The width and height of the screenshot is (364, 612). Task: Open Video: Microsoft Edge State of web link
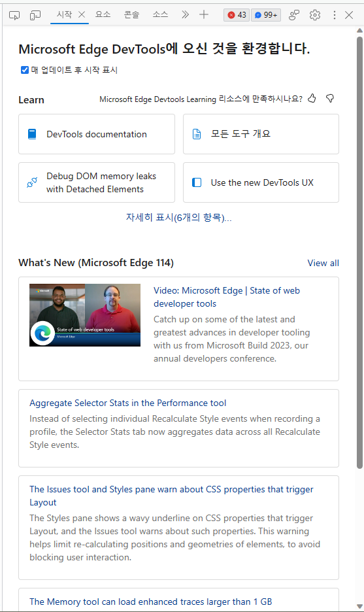(x=227, y=297)
